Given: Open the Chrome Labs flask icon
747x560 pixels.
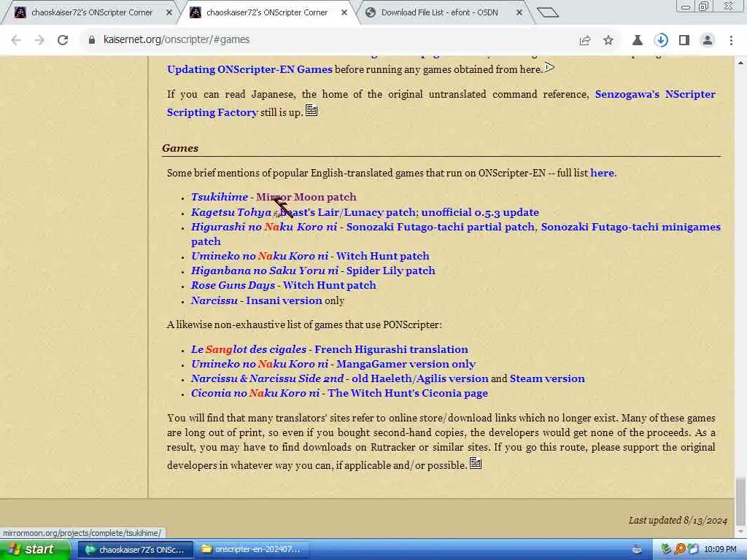Looking at the screenshot, I should pos(638,41).
